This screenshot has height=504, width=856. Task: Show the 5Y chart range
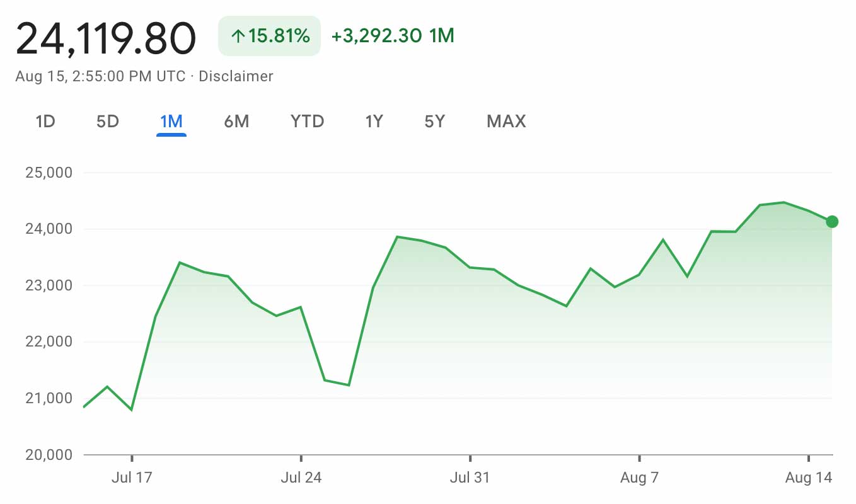(435, 121)
